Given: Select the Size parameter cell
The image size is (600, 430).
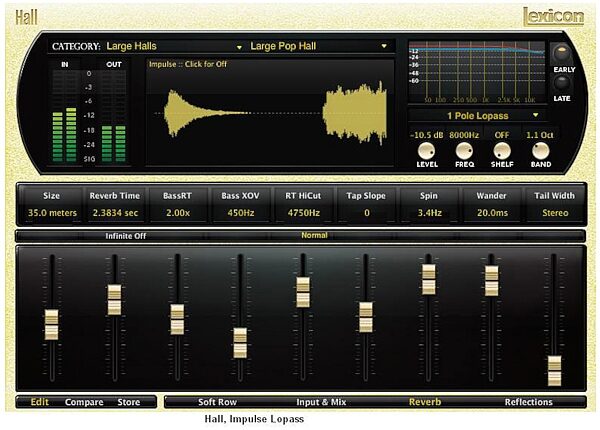Looking at the screenshot, I should click(52, 204).
